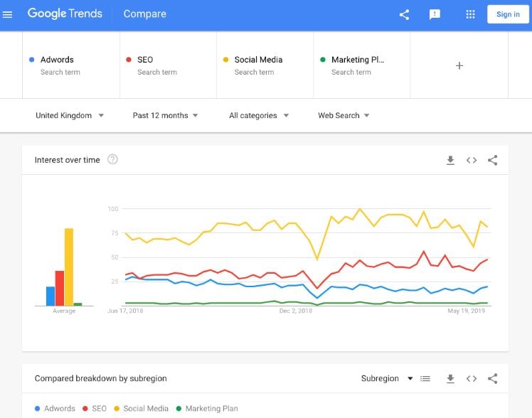Open the hamburger main menu

click(x=7, y=15)
